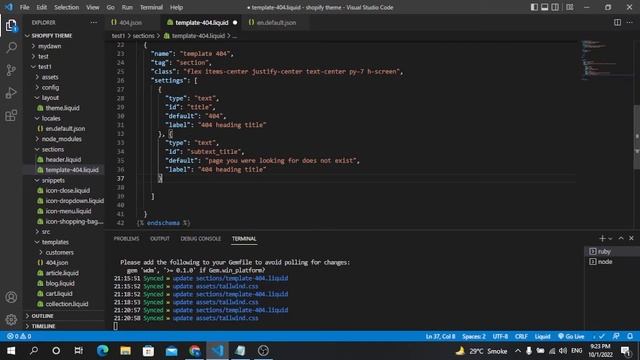Change language mode via Liquid

[x=542, y=336]
